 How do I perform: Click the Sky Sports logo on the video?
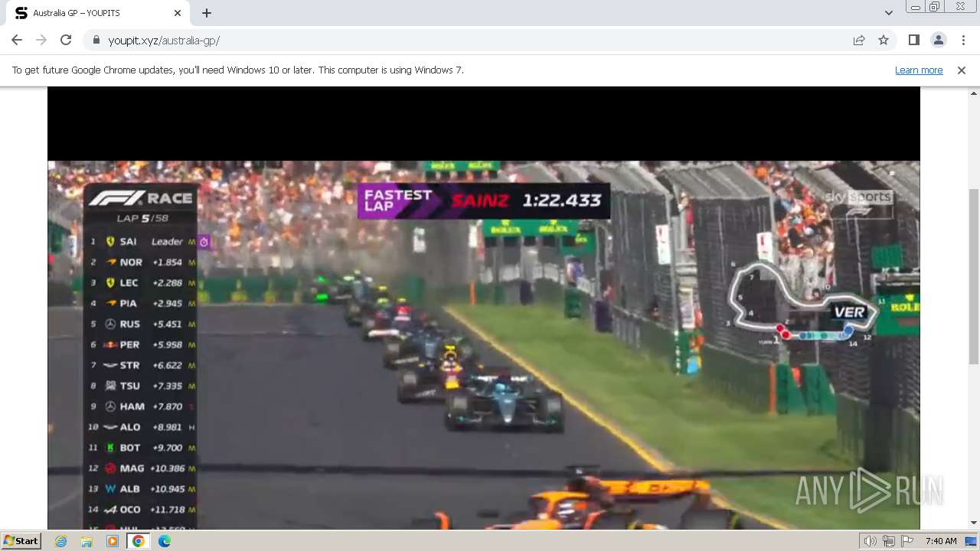[x=858, y=203]
